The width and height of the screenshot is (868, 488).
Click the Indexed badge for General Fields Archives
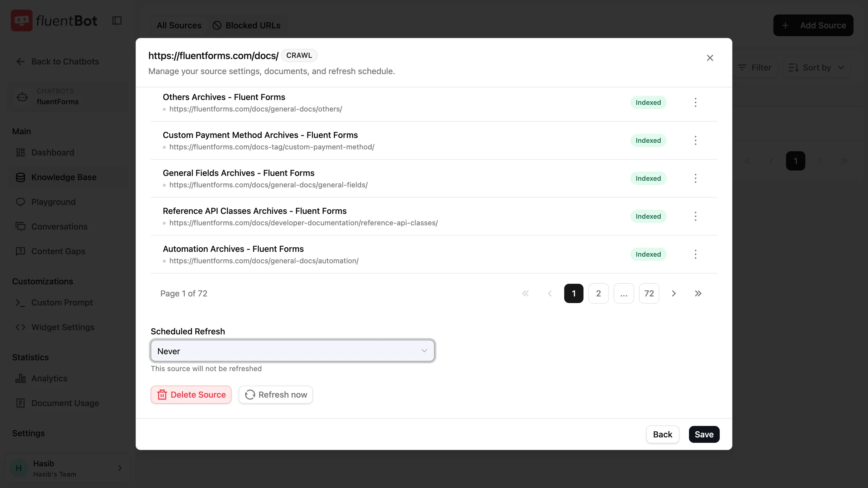(648, 178)
